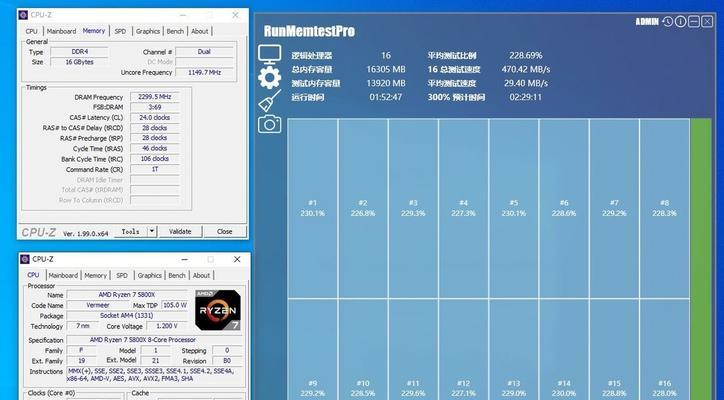Click the Uncore Frequency value 1149.7 MHz

tap(205, 73)
